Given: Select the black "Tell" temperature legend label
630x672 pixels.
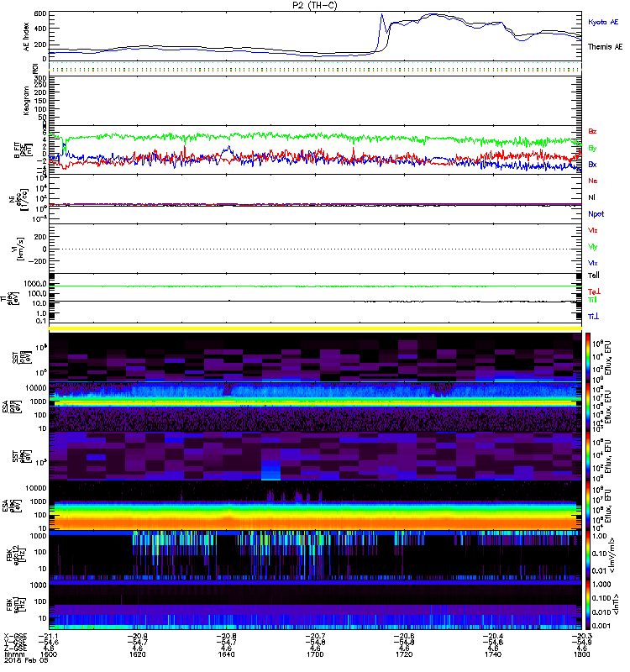Looking at the screenshot, I should 594,276.
